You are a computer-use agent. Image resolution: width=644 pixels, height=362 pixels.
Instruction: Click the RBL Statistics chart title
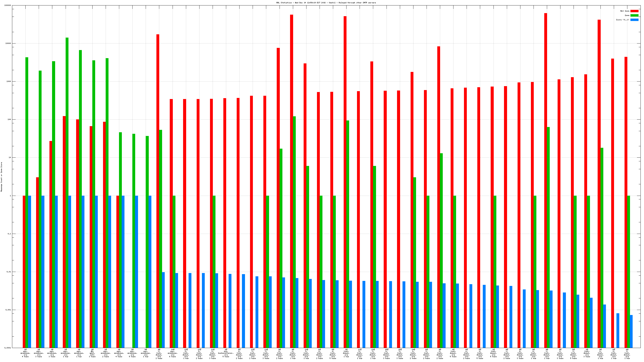326,3
